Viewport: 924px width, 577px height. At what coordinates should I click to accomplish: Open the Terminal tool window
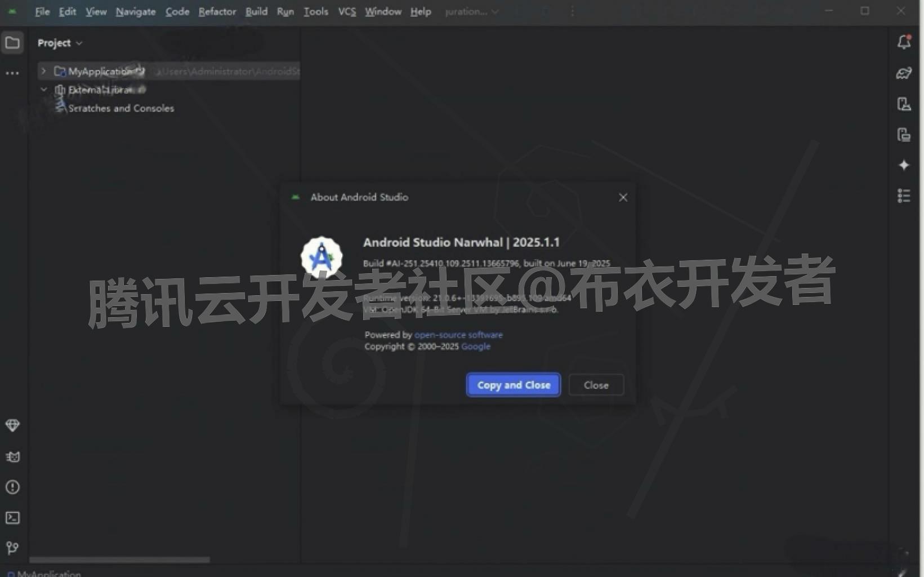(x=12, y=518)
